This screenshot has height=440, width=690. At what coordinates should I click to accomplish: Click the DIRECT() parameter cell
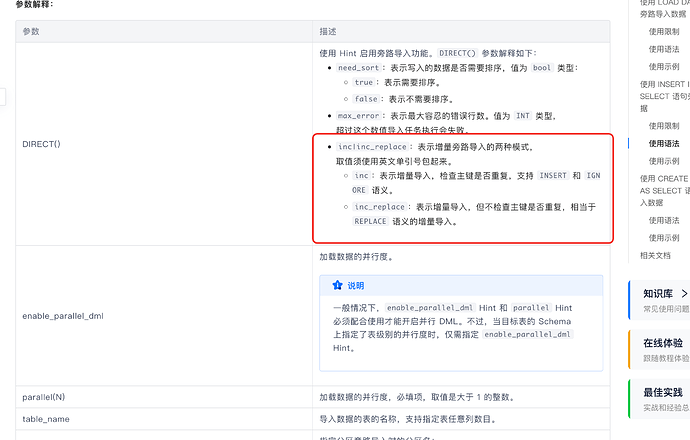42,144
